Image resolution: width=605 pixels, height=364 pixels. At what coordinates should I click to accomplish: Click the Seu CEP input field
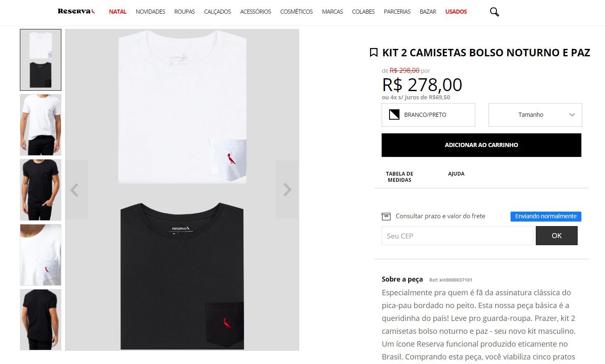(x=457, y=236)
